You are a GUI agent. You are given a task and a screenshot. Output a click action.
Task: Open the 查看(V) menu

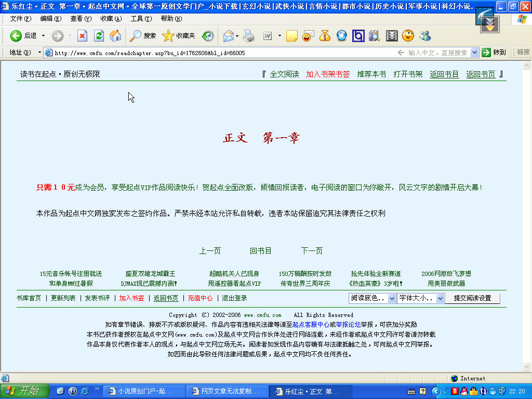pyautogui.click(x=81, y=19)
